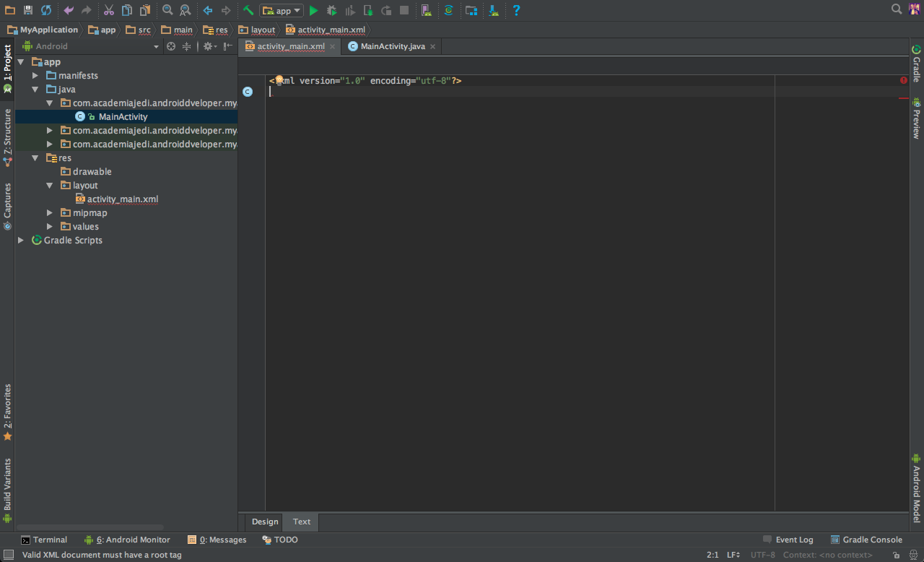Toggle tool window visibility in bottom-left corner
Image resolution: width=924 pixels, height=562 pixels.
pos(9,555)
